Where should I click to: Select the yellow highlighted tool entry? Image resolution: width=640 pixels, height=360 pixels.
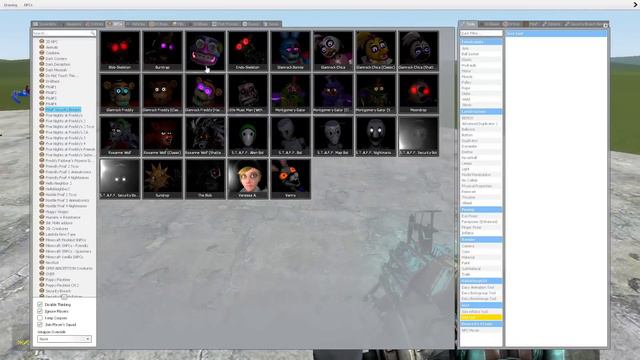click(481, 317)
